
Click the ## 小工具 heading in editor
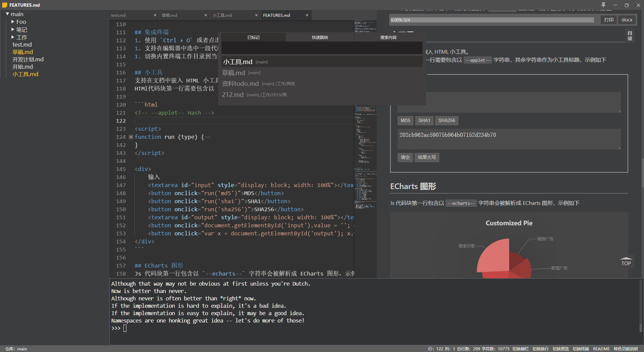[x=149, y=72]
